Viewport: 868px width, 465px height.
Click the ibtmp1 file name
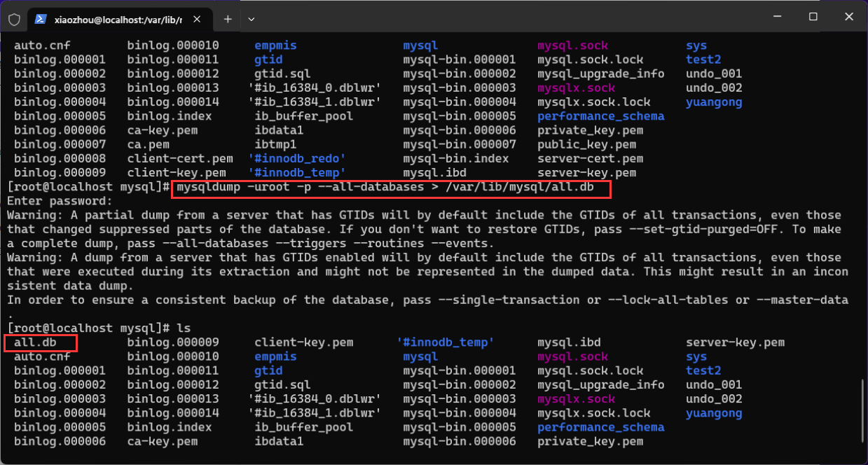point(275,144)
